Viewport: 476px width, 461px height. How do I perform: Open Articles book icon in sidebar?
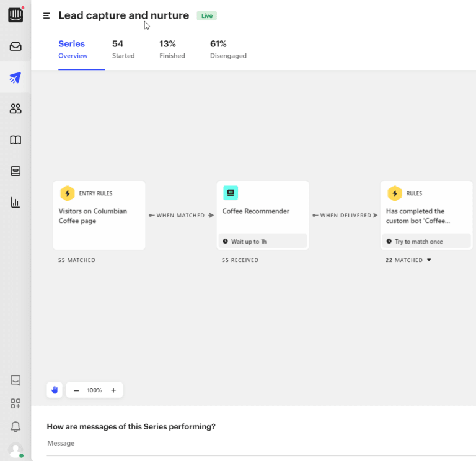15,140
